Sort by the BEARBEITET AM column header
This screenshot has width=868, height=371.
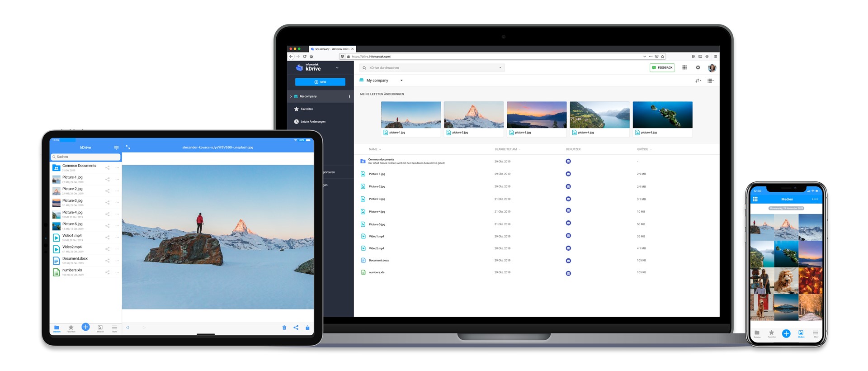coord(507,149)
